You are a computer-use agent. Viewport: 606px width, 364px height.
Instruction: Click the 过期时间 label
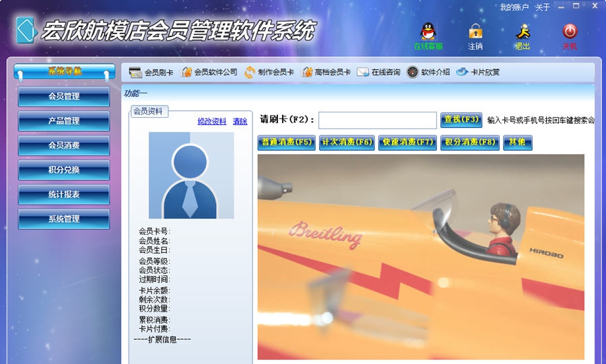(154, 279)
